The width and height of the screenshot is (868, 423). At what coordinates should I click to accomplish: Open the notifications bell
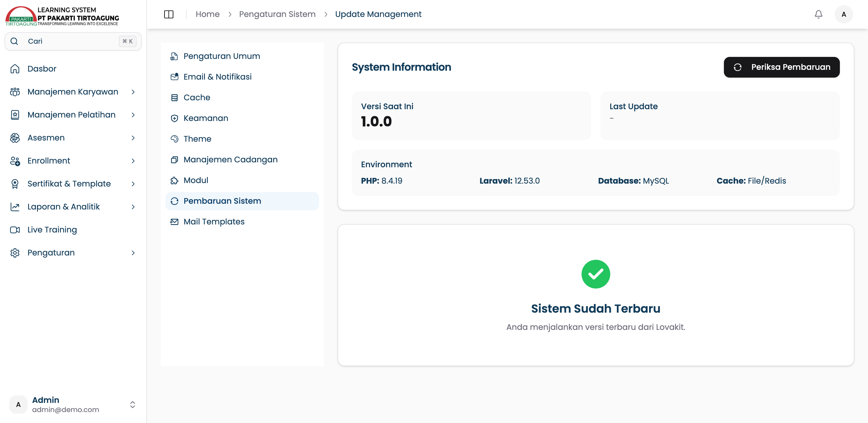(x=818, y=14)
